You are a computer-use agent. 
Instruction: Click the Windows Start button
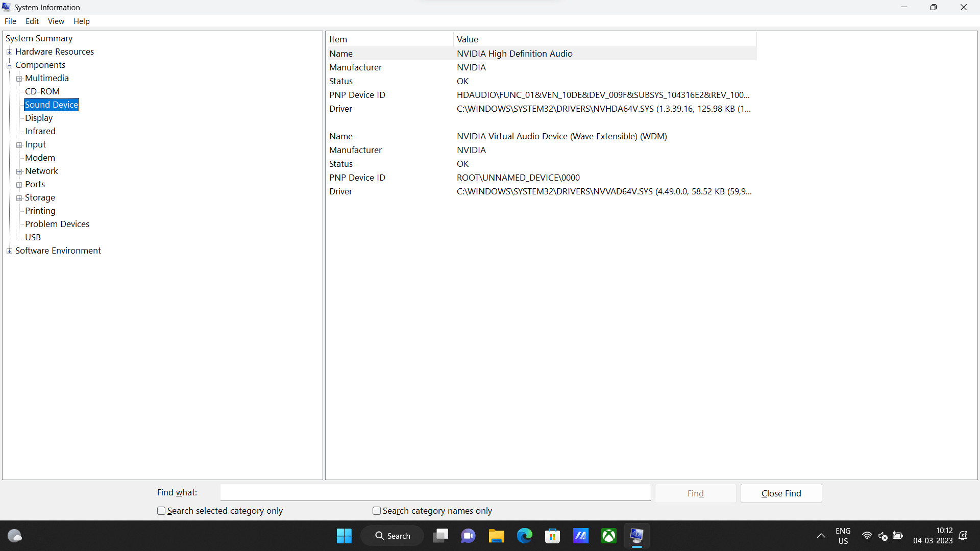tap(344, 536)
